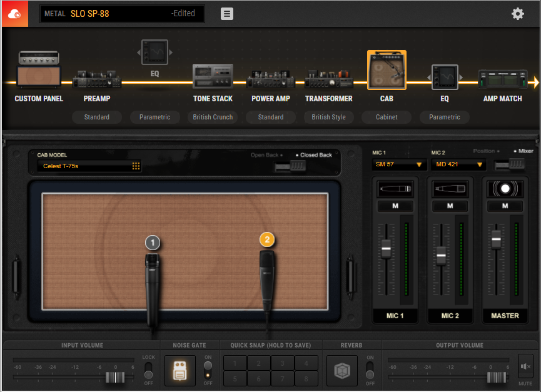Viewport: 541px width, 392px height.
Task: Select the highlighted Cab module icon
Action: pyautogui.click(x=387, y=70)
